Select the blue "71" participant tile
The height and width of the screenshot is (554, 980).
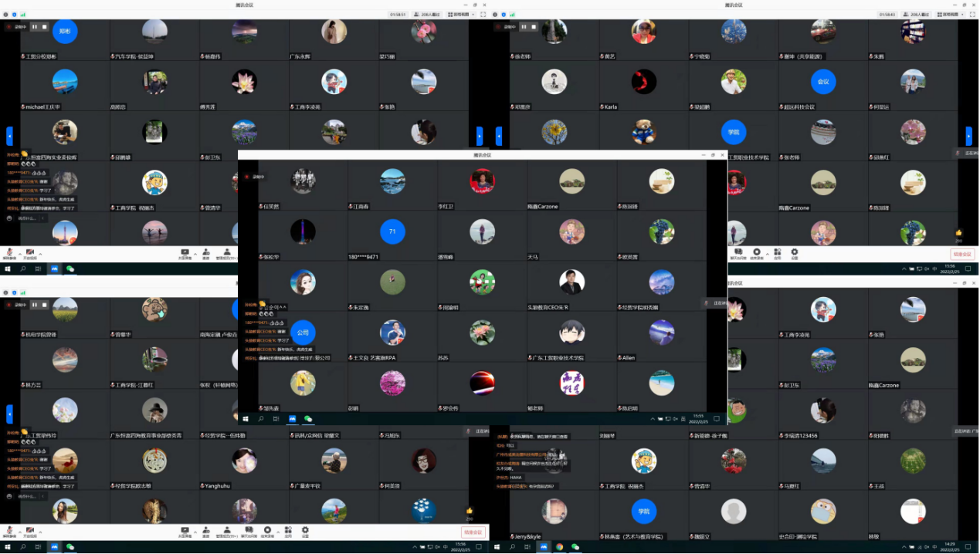tap(392, 231)
